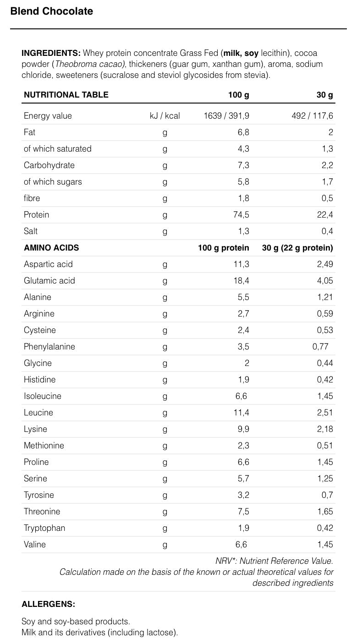Click the Protein row label
Viewport: 362px width, 644px height.
(36, 215)
